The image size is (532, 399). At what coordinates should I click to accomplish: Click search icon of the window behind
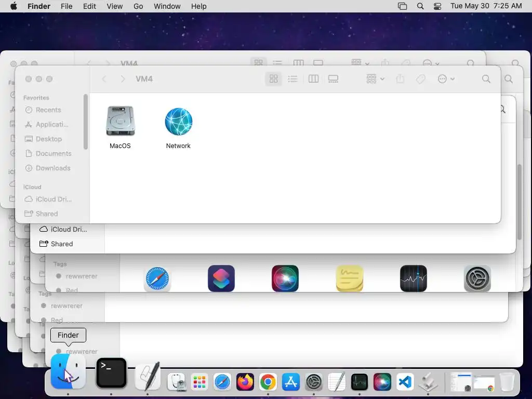[x=509, y=79]
